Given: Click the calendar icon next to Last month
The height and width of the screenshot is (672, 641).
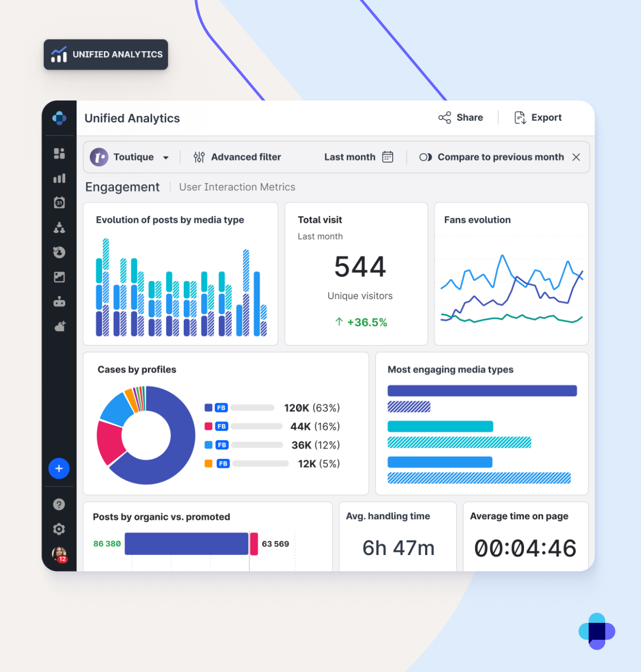Looking at the screenshot, I should coord(387,157).
